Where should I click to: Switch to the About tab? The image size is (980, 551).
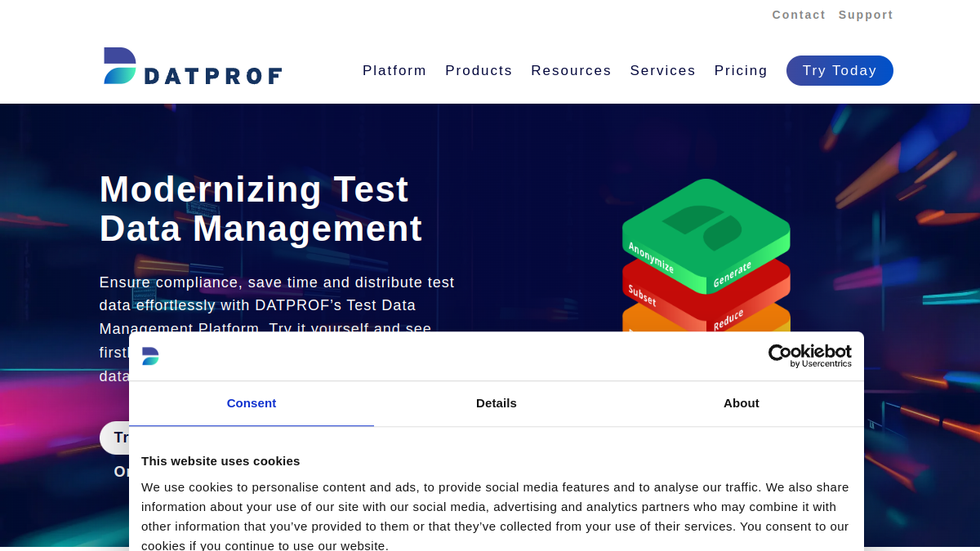(742, 403)
